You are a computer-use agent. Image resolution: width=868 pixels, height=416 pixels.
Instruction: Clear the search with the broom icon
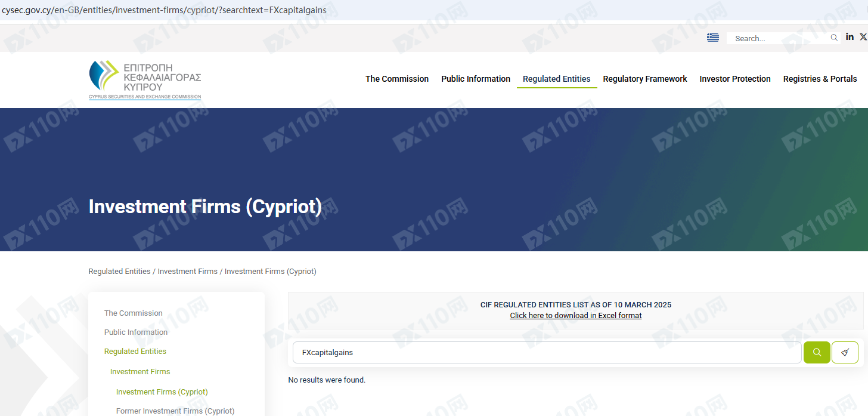845,352
